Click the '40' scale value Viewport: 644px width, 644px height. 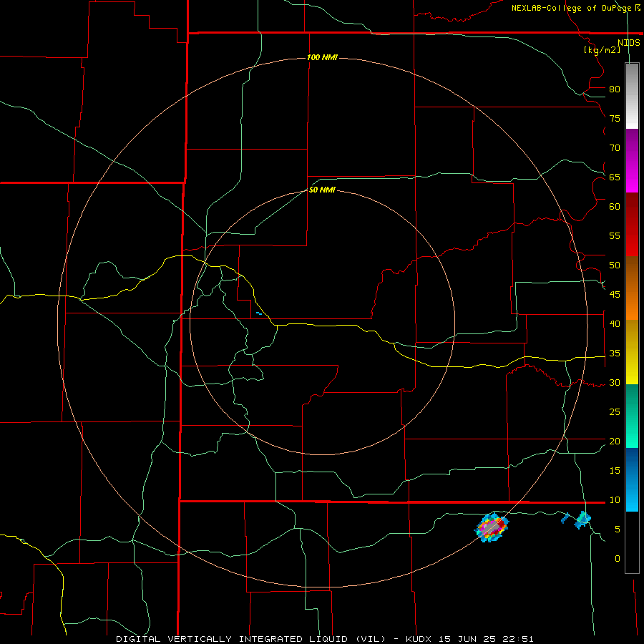point(615,324)
